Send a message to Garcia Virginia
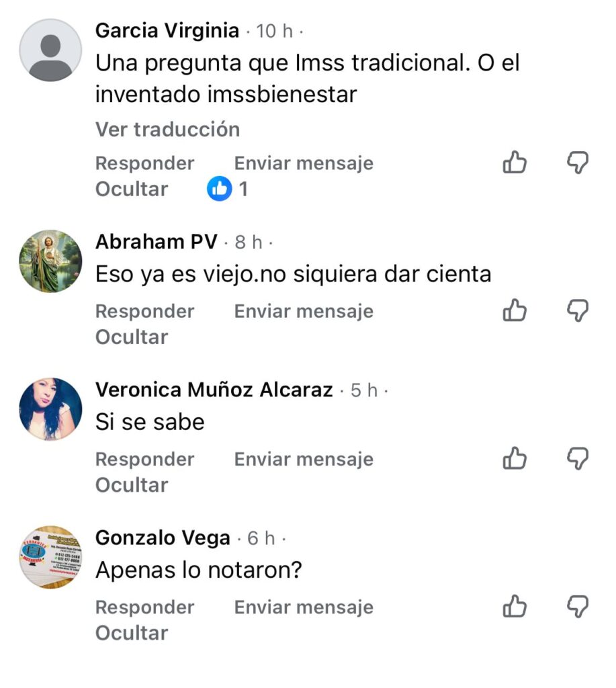Viewport: 616px width, 688px height. [x=304, y=163]
